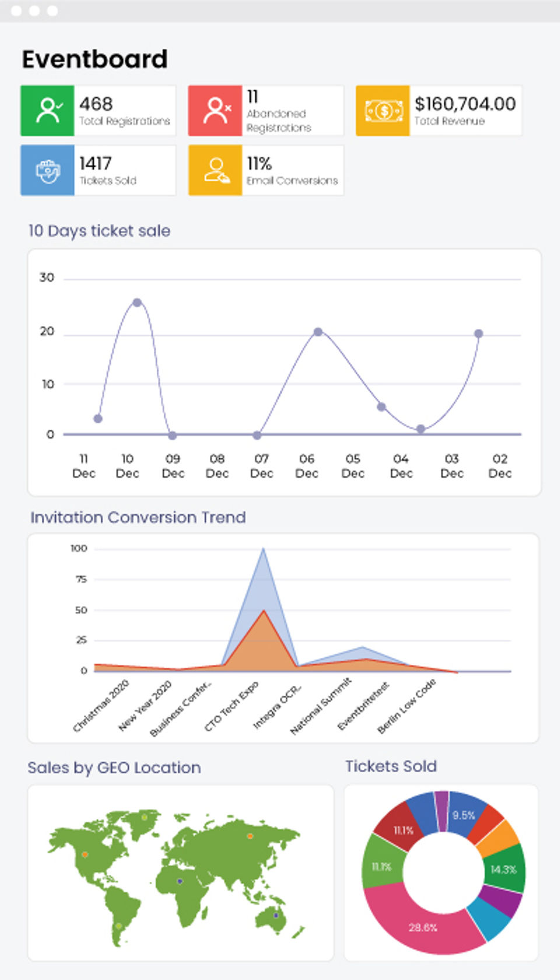The height and width of the screenshot is (980, 560).
Task: Click the yellow Email Conversions icon
Action: 215,170
